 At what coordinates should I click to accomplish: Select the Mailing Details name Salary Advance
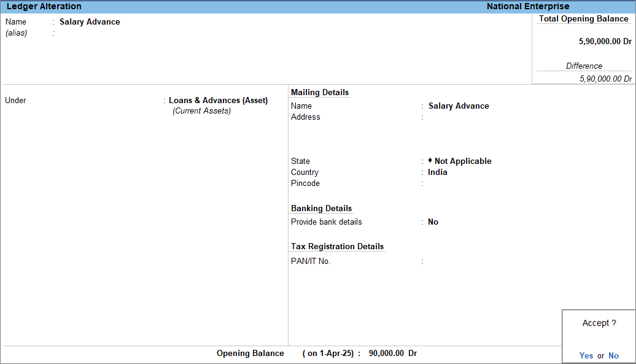(x=459, y=106)
